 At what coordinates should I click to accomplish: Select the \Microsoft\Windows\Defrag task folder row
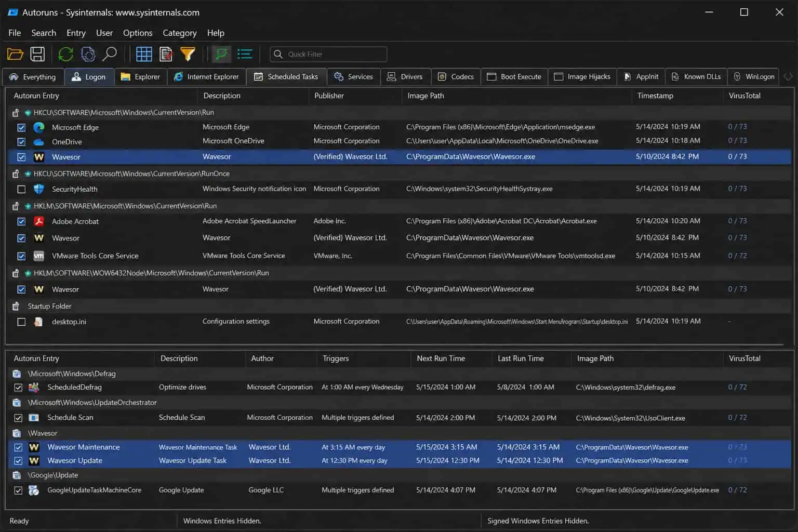(399, 374)
